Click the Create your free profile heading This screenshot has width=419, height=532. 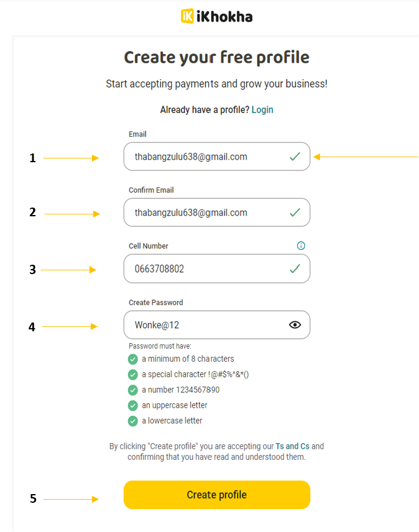click(x=217, y=57)
